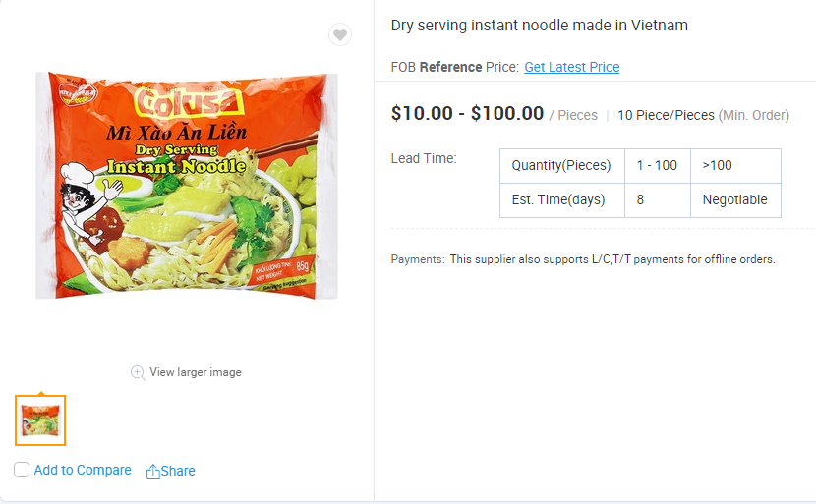Click the product title about Vietnam noodles
This screenshot has height=504, width=816.
click(539, 26)
